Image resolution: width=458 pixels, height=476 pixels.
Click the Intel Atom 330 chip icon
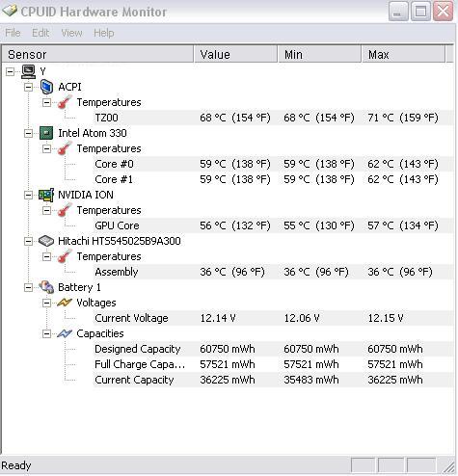click(46, 133)
